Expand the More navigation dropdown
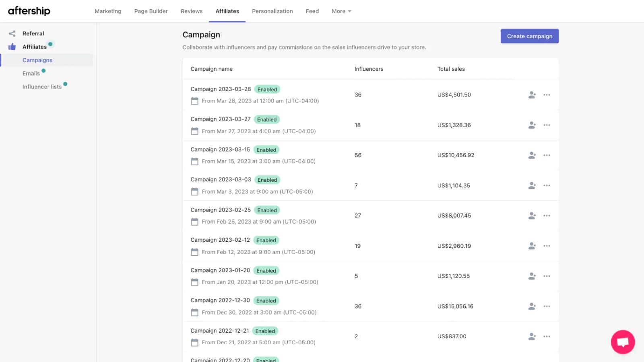Image resolution: width=644 pixels, height=362 pixels. [x=341, y=11]
